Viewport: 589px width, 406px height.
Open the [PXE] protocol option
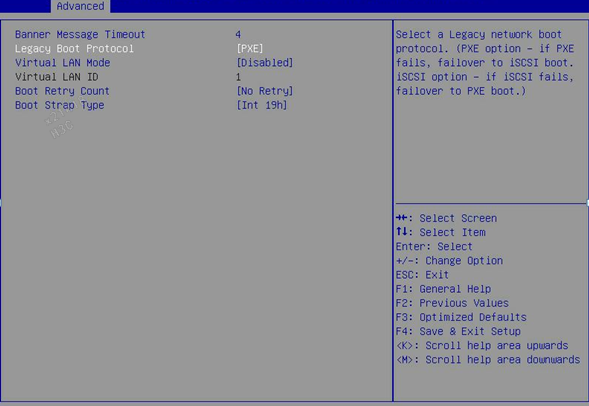[x=250, y=49]
